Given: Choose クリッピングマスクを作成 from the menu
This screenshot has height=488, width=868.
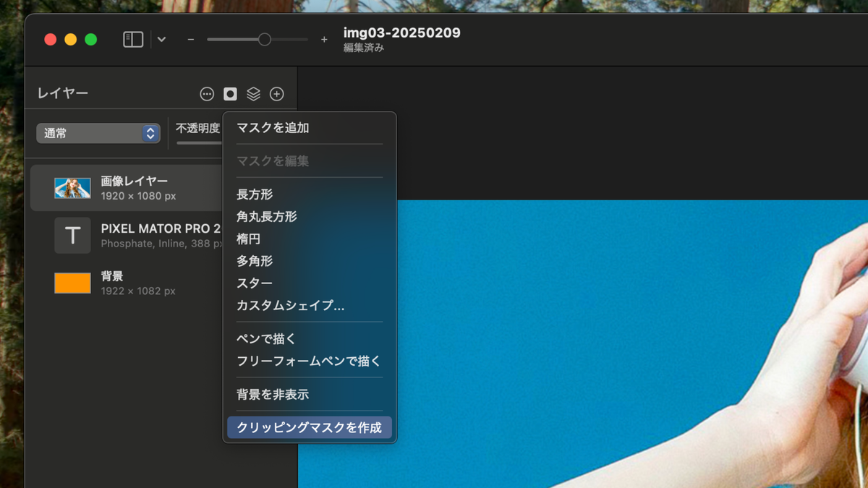Looking at the screenshot, I should tap(310, 427).
